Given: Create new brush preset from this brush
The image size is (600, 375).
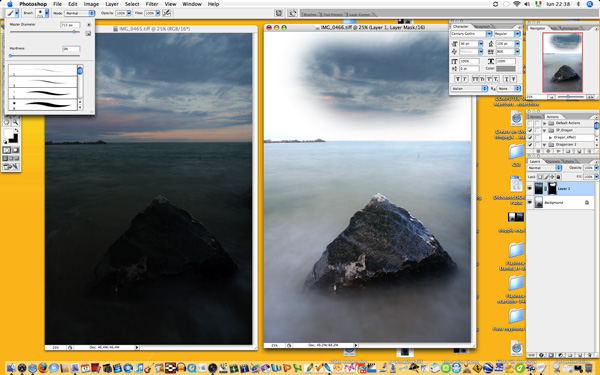Looking at the screenshot, I should tap(88, 34).
